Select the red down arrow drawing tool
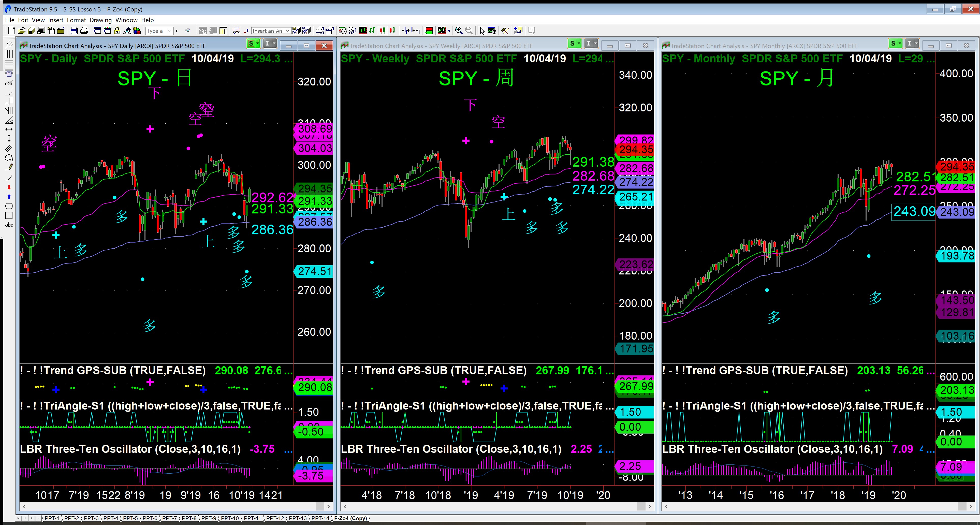The width and height of the screenshot is (980, 525). [x=9, y=187]
